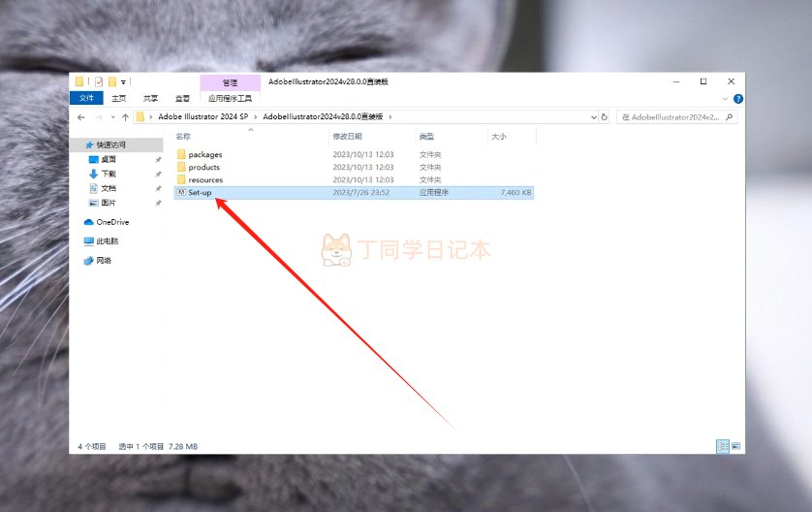Screen dimensions: 812x512
Task: Open the Set-up application file
Action: pos(354,192)
